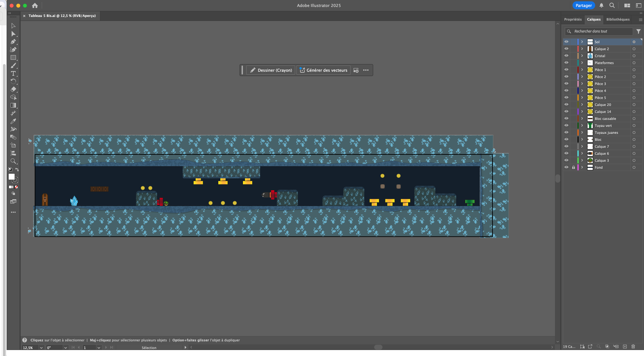644x356 pixels.
Task: Open the arrange documents icon
Action: pos(627,5)
